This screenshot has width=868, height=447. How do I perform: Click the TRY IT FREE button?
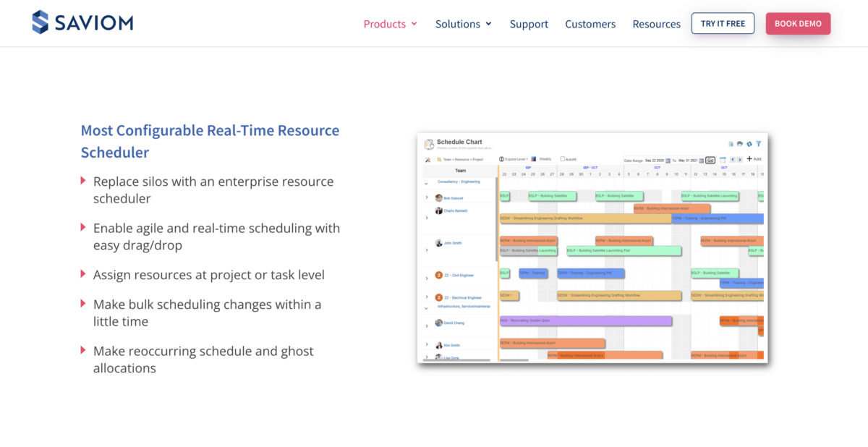(723, 23)
